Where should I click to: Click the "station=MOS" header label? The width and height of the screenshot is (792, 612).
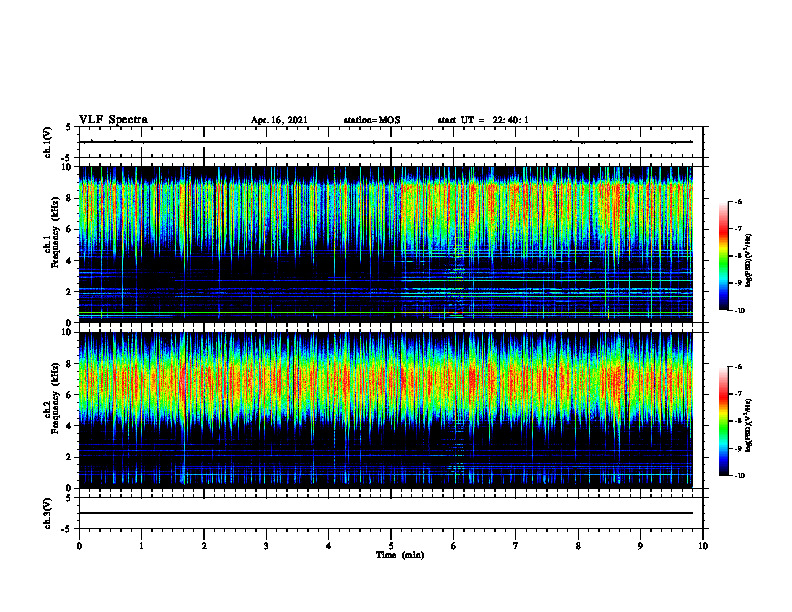pos(372,120)
